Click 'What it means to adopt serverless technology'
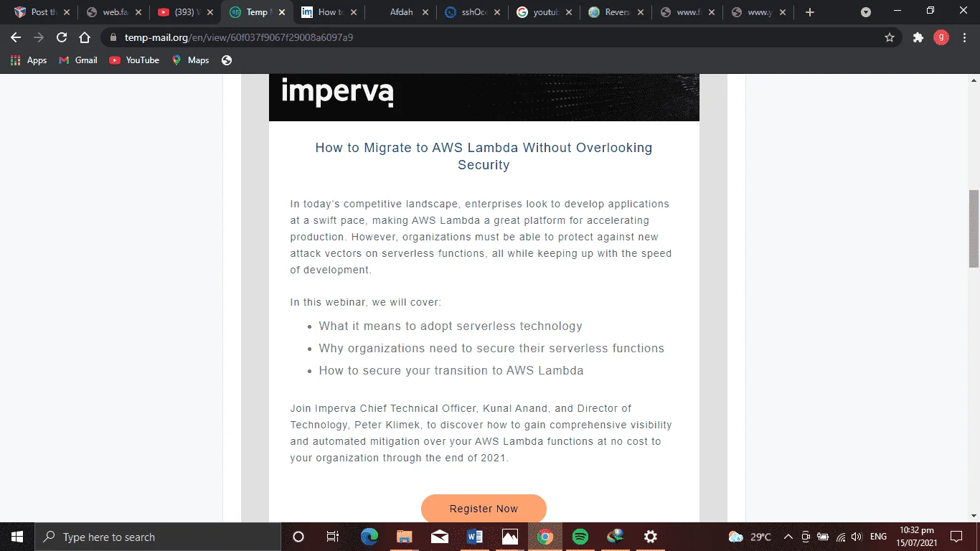 (x=451, y=326)
